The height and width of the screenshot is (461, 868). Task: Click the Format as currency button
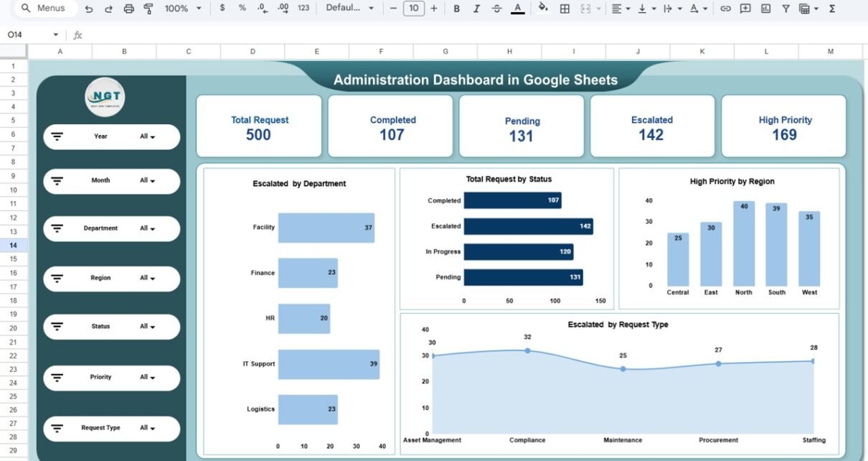tap(222, 9)
